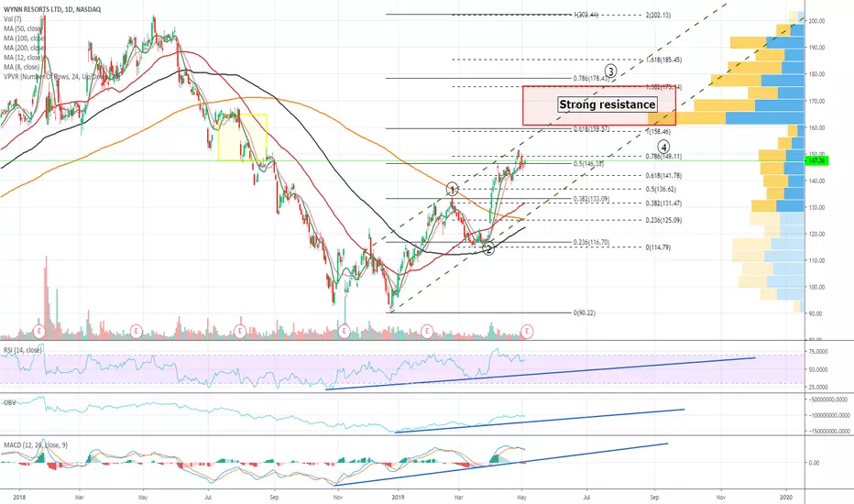Click '100.00' on the price axis

pyautogui.click(x=817, y=288)
